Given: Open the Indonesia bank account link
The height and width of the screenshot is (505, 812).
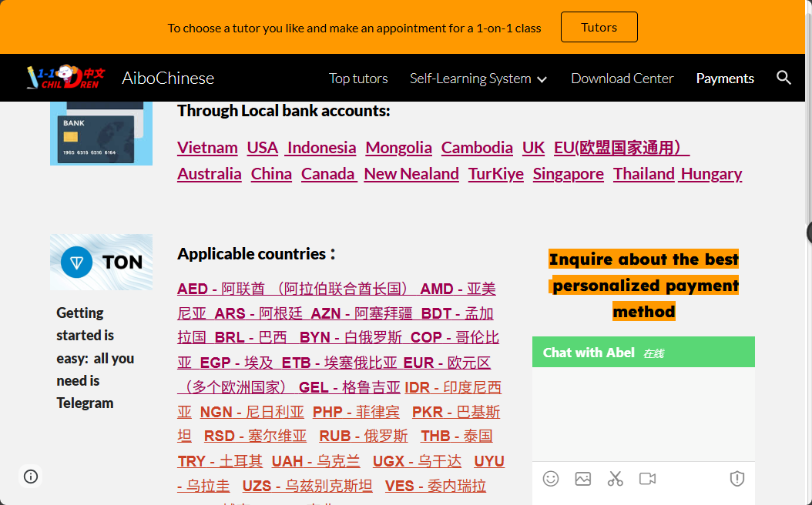Looking at the screenshot, I should 321,148.
